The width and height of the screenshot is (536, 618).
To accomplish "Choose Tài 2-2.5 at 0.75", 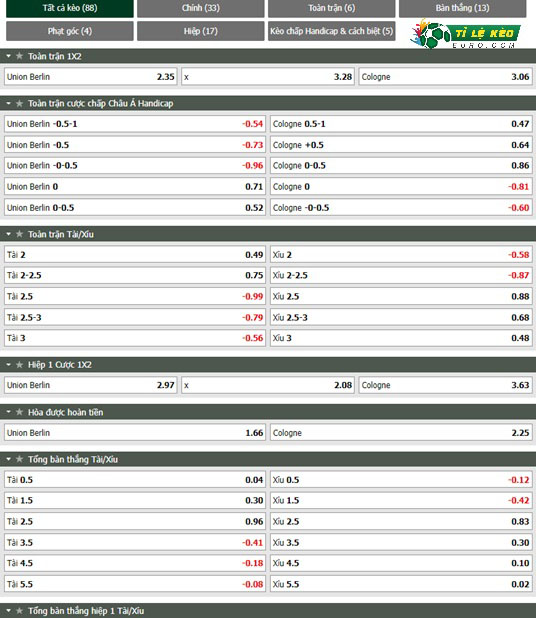I will pos(135,275).
